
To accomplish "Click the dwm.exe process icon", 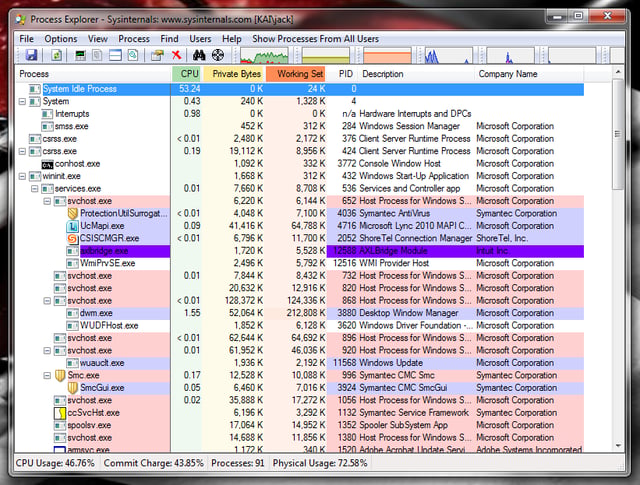I will coord(73,314).
